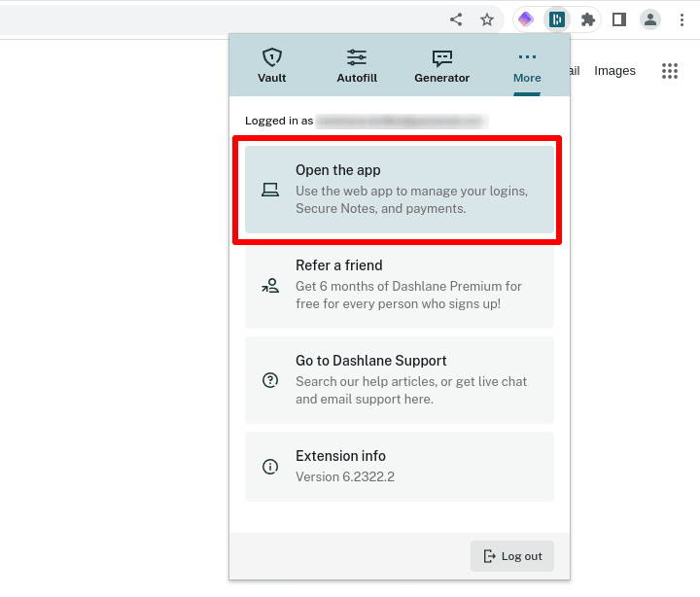This screenshot has width=700, height=597.
Task: Click the info circle icon for Extension info
Action: pos(270,467)
